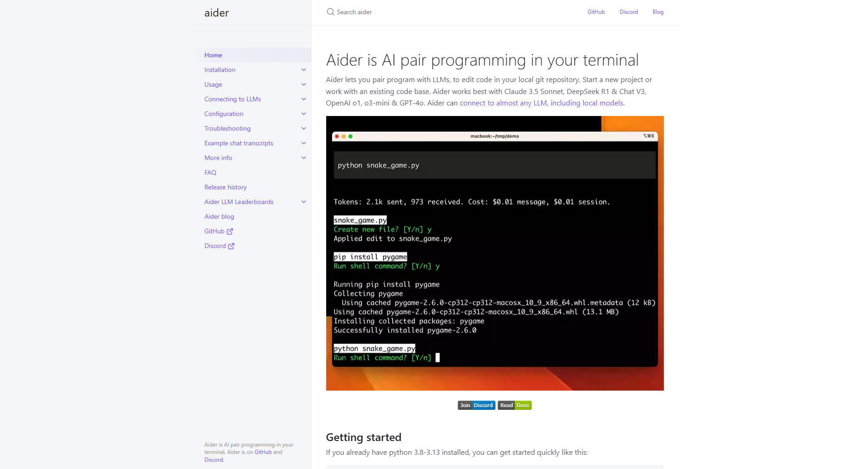
Task: Open Example chat transcripts in the sidebar
Action: (239, 143)
